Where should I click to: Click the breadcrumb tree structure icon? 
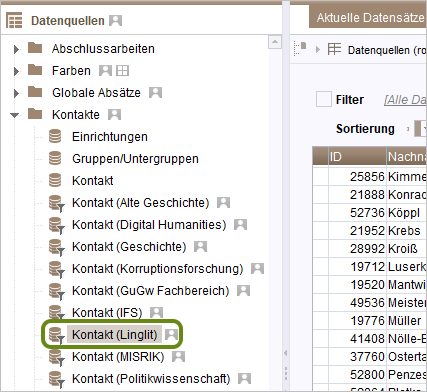tap(300, 48)
